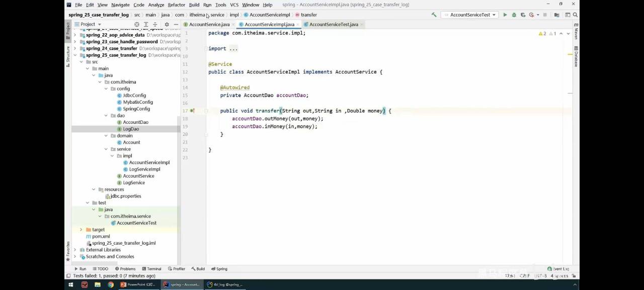Click the Build project hammer icon

pyautogui.click(x=434, y=15)
